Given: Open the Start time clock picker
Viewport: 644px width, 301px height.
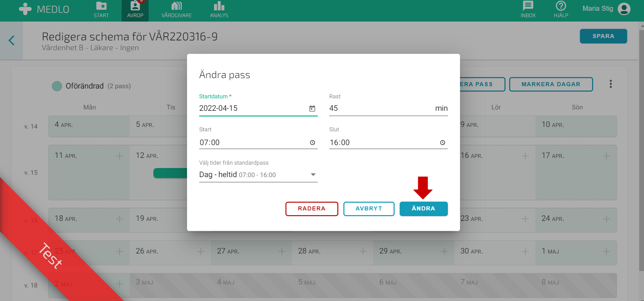Looking at the screenshot, I should click(312, 143).
